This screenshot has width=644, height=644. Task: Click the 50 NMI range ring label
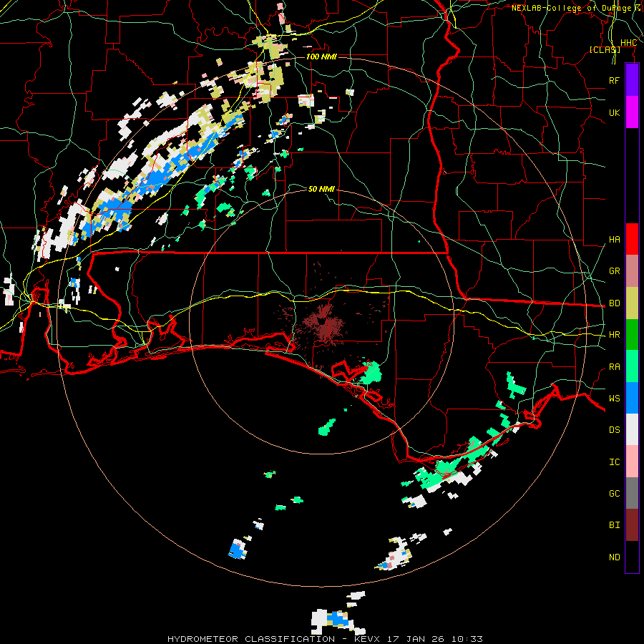point(321,189)
